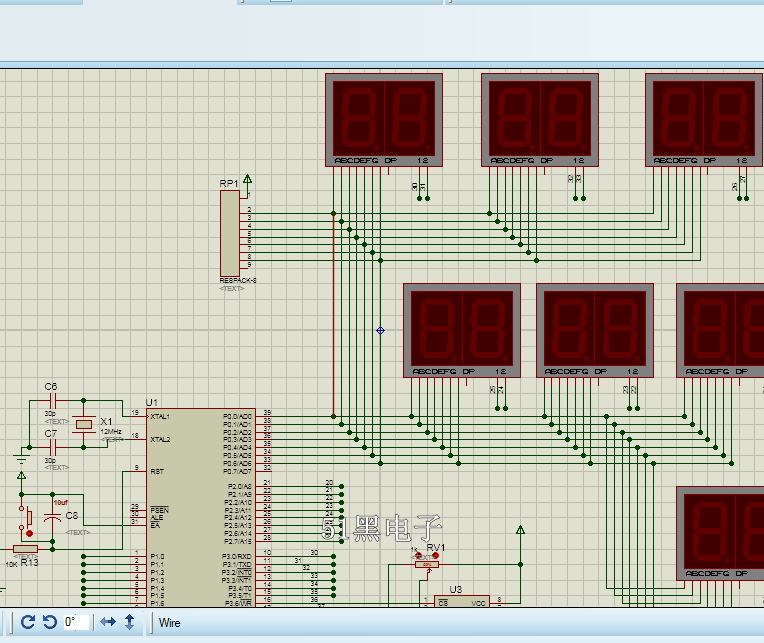Screen dimensions: 764x643
Task: Click the power terminal arrow above RP1
Action: point(248,179)
